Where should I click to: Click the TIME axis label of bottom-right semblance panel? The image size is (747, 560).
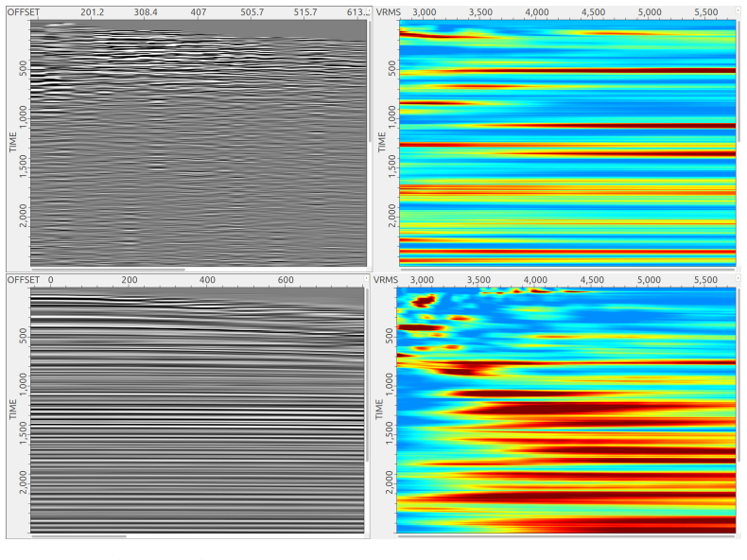pyautogui.click(x=379, y=410)
